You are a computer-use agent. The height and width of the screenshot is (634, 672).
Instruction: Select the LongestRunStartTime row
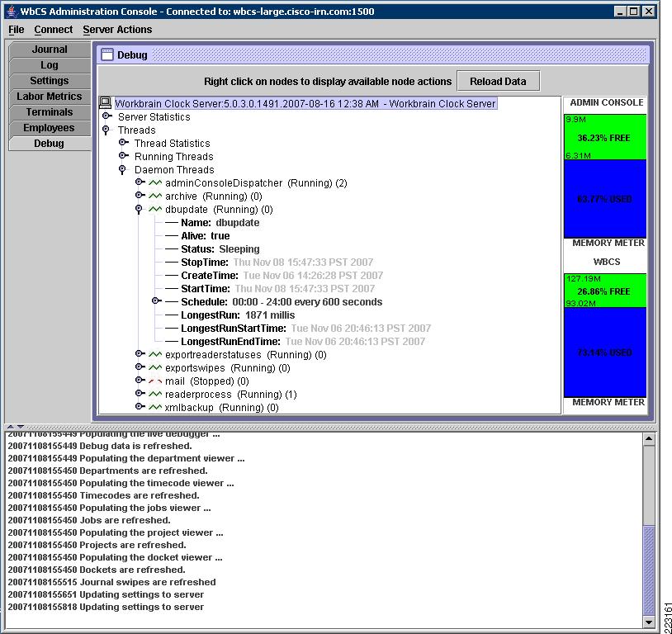(x=305, y=329)
